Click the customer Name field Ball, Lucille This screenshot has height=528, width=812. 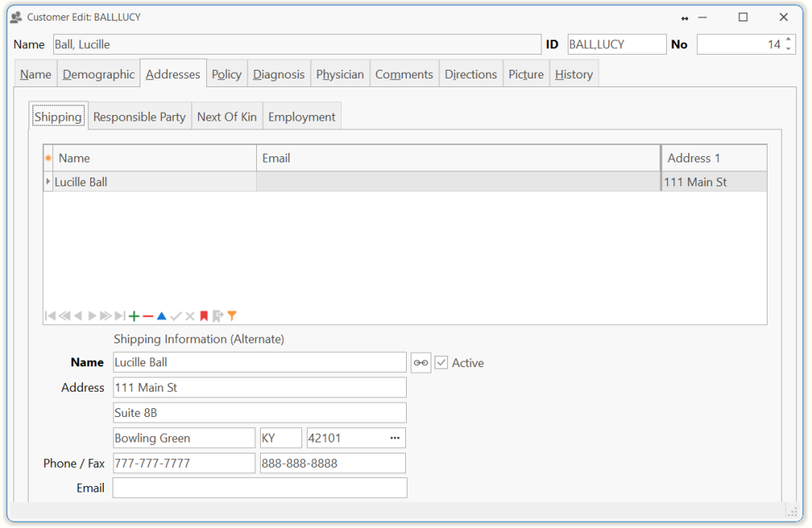click(297, 44)
